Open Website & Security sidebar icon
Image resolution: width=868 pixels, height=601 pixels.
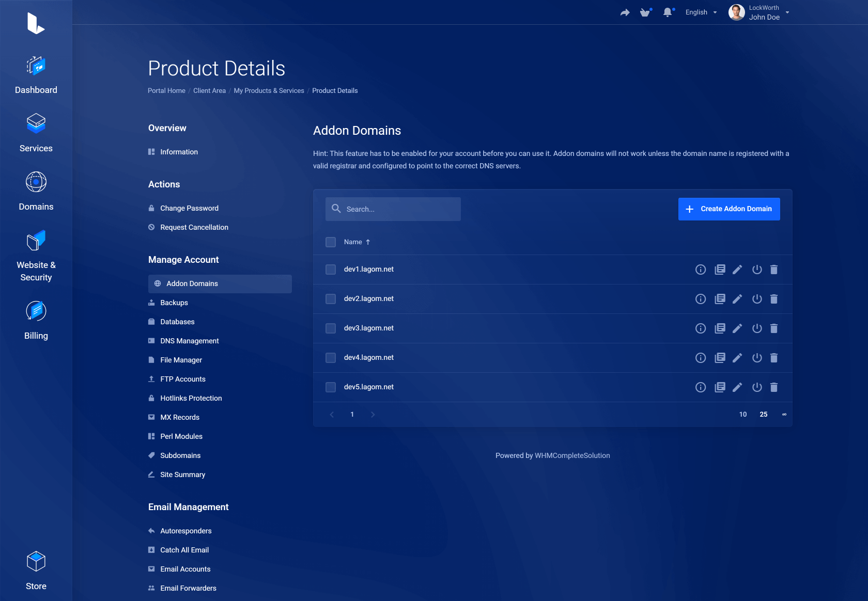pyautogui.click(x=36, y=240)
